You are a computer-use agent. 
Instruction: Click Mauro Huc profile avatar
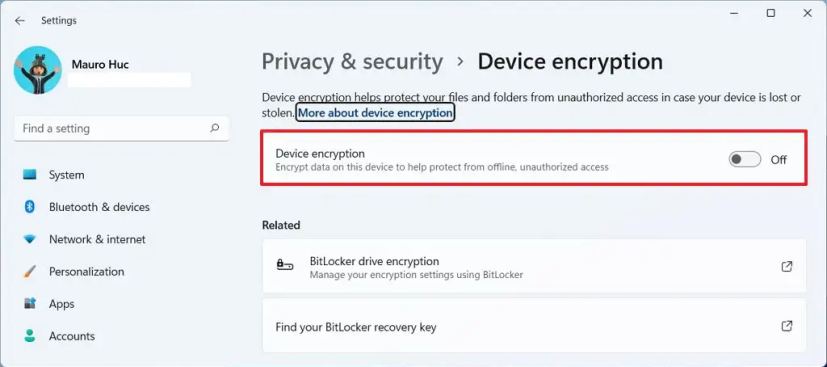point(37,70)
